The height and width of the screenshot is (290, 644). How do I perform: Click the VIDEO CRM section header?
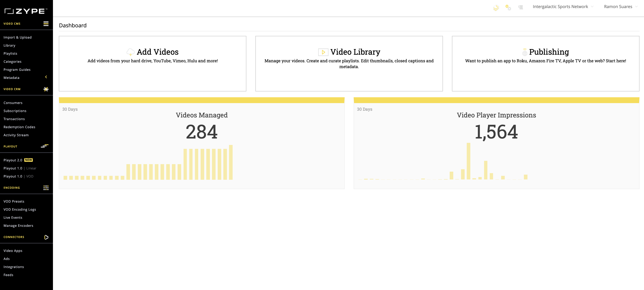pos(12,89)
